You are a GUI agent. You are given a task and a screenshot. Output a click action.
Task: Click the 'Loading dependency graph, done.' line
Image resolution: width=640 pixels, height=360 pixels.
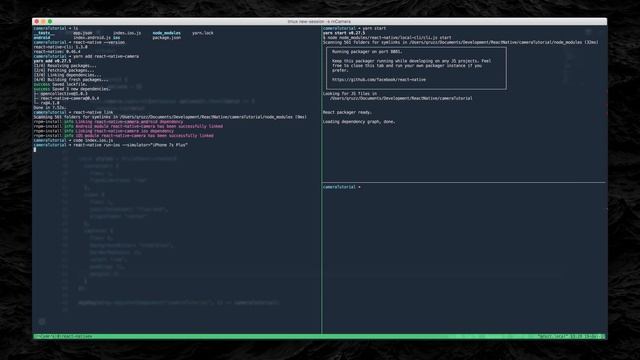click(359, 122)
